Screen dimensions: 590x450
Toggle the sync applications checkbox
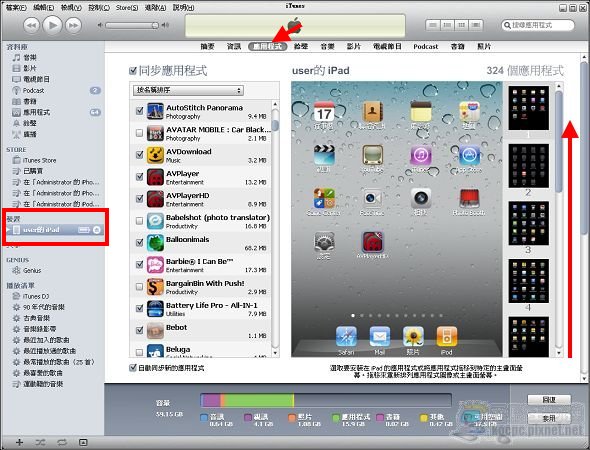133,70
